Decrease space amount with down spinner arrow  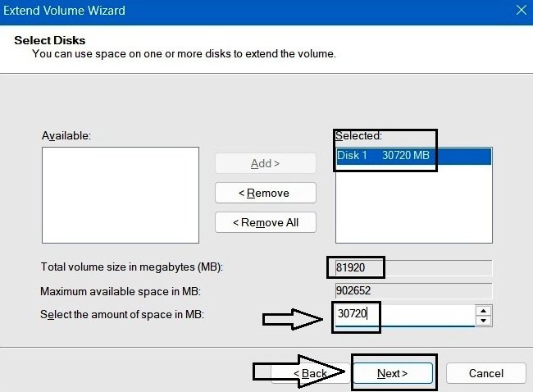483,321
